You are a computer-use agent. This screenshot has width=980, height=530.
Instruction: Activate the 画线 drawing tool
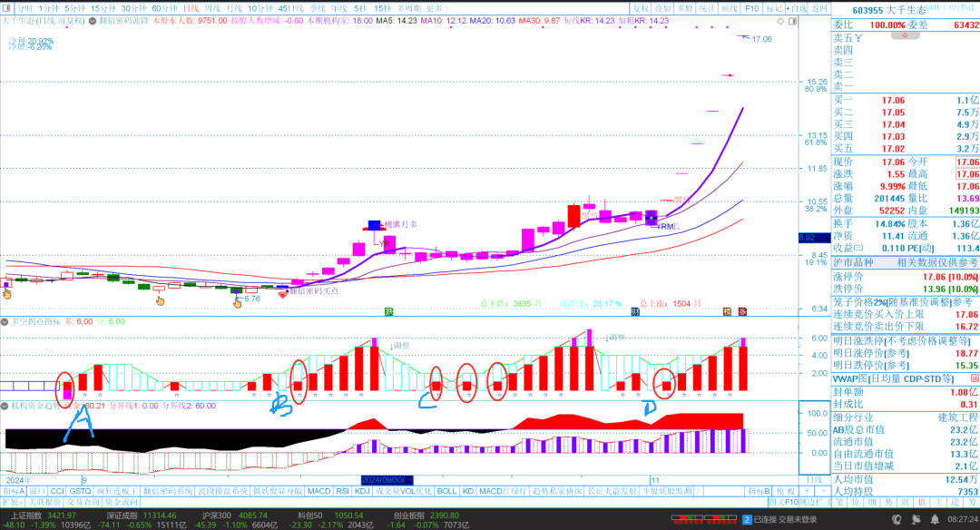[730, 8]
